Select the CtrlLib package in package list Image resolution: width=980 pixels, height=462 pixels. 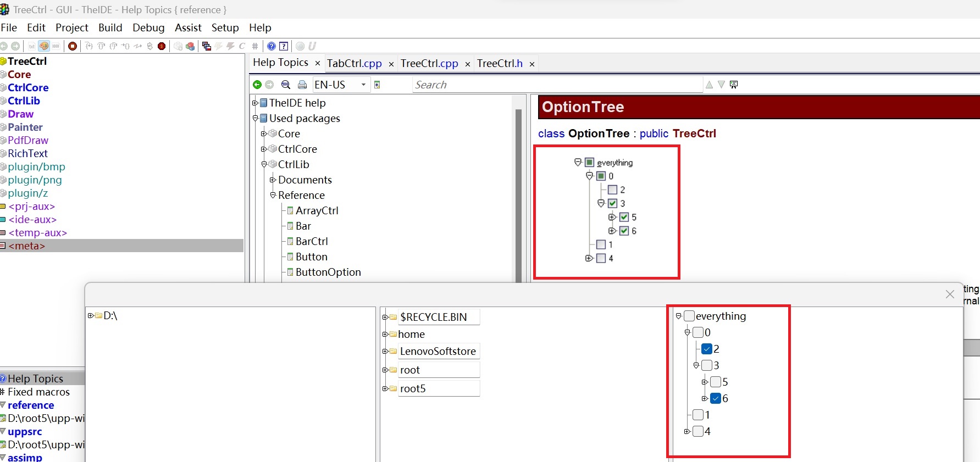point(24,101)
